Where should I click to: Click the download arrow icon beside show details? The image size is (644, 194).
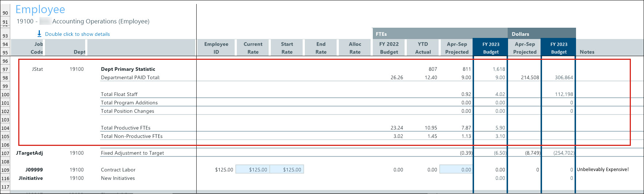click(39, 34)
